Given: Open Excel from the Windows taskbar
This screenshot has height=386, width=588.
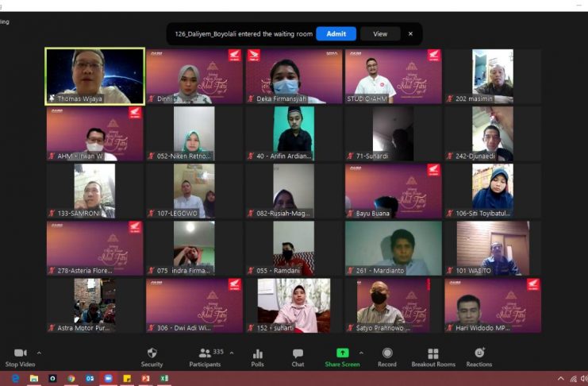Looking at the screenshot, I should click(x=163, y=379).
